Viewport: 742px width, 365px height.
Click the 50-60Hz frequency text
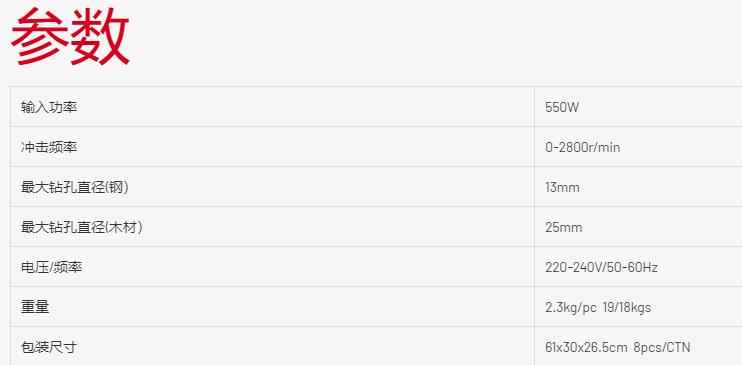coord(632,268)
